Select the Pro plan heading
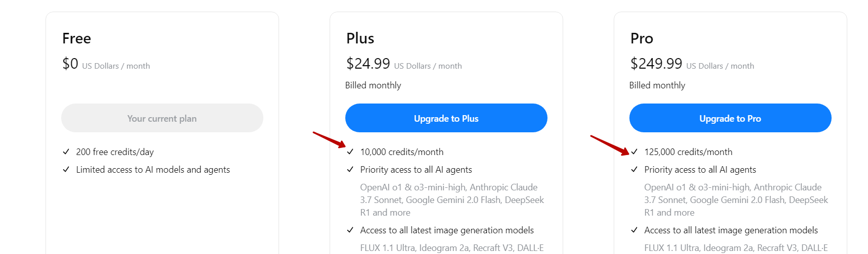 [x=642, y=38]
